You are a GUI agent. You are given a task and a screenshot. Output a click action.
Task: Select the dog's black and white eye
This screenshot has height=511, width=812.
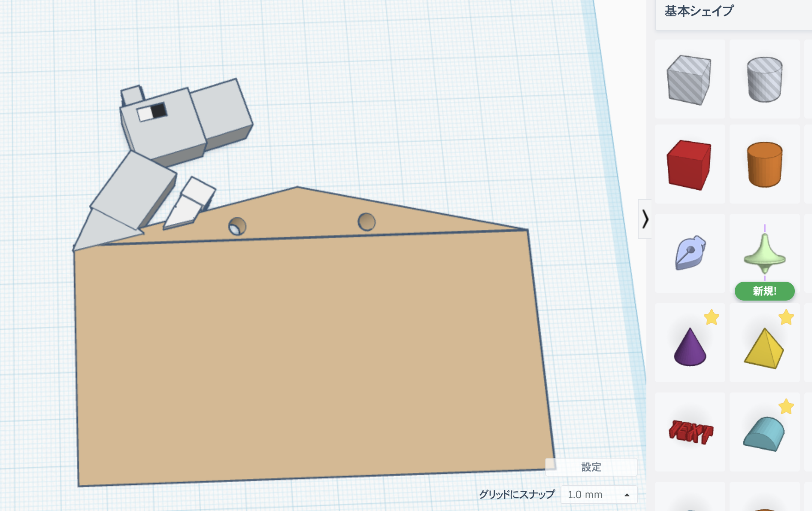(152, 112)
